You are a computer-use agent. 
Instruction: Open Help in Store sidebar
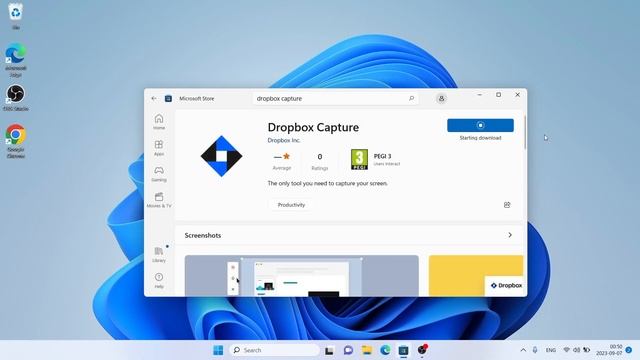pyautogui.click(x=159, y=280)
